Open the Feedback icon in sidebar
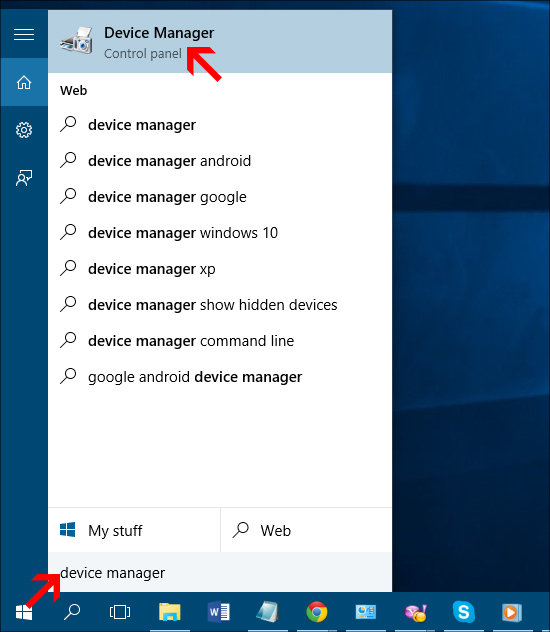 click(24, 178)
